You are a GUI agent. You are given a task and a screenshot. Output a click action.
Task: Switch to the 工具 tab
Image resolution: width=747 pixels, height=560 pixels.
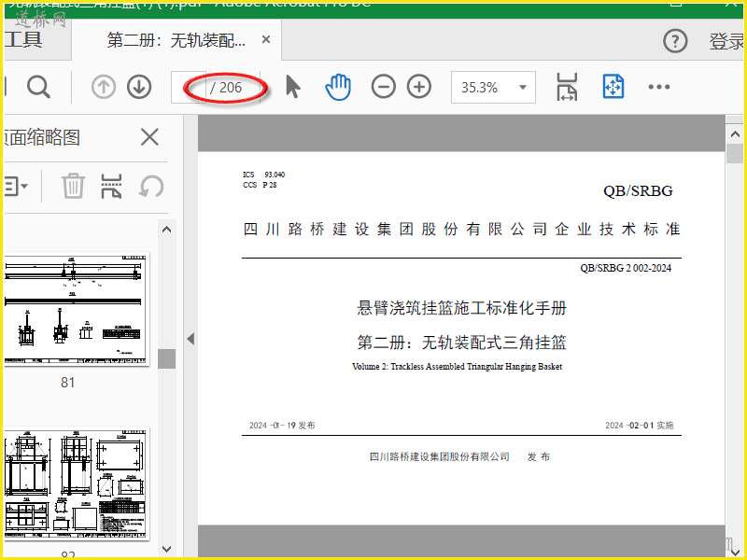(x=22, y=39)
